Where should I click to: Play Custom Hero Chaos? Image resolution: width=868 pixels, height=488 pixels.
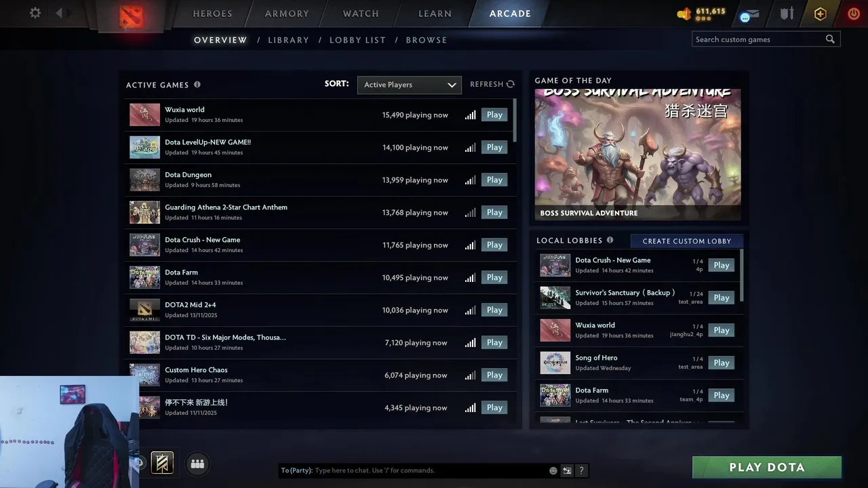[x=494, y=375]
